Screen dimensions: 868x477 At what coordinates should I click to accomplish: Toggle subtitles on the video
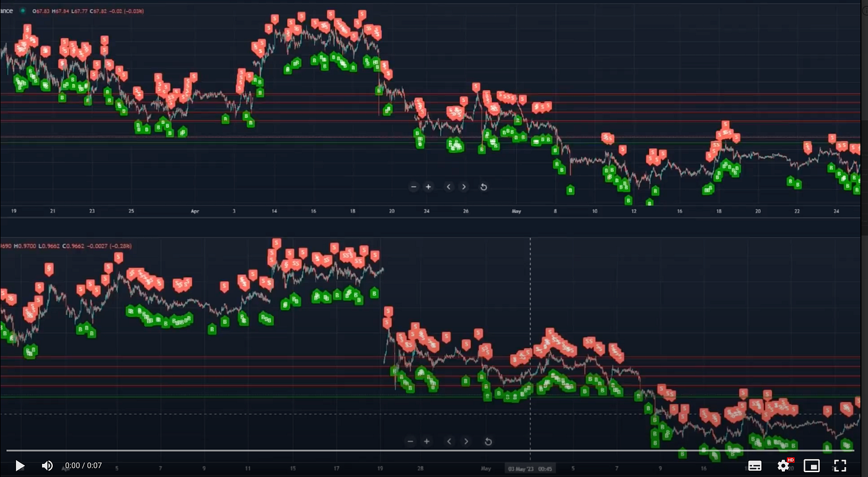(755, 465)
